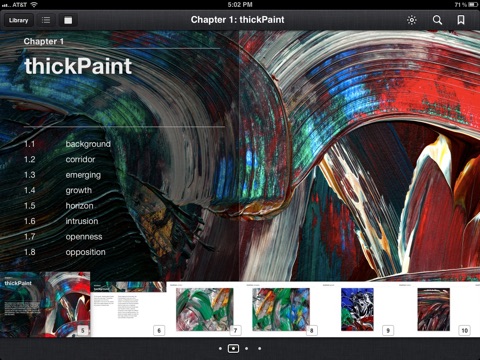480x360 pixels.
Task: Jump to section 1.8 opposition
Action: coord(65,252)
